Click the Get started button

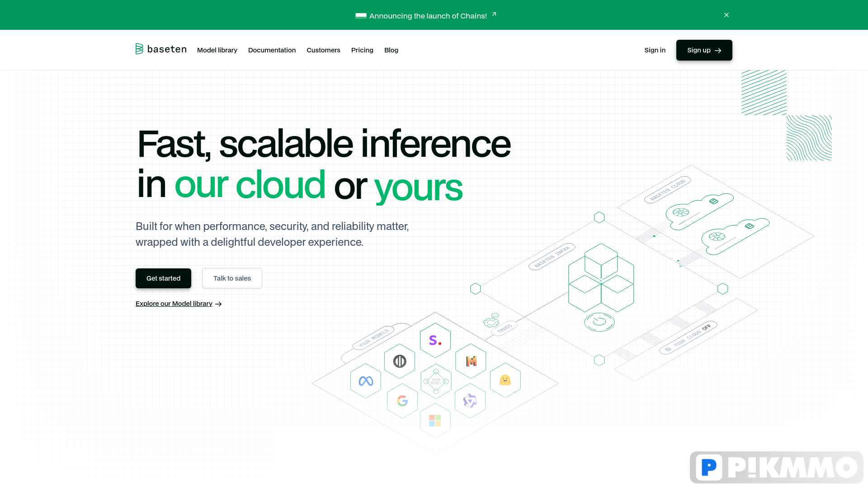[163, 278]
